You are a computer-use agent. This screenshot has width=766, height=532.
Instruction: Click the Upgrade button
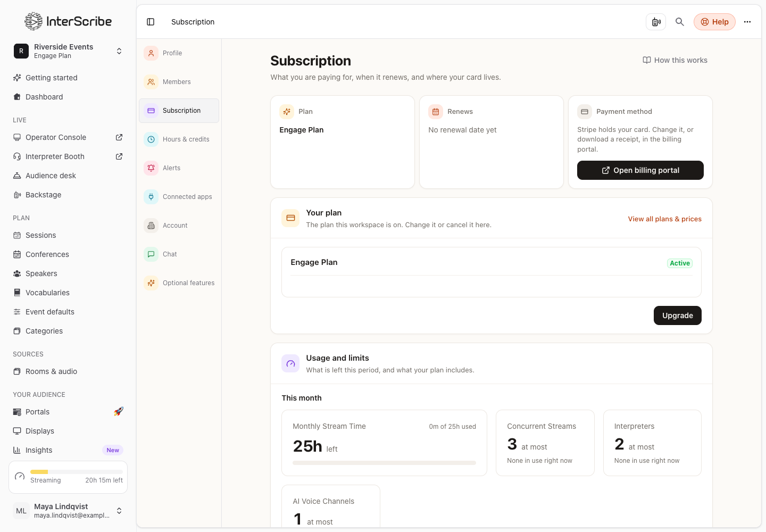(x=678, y=315)
